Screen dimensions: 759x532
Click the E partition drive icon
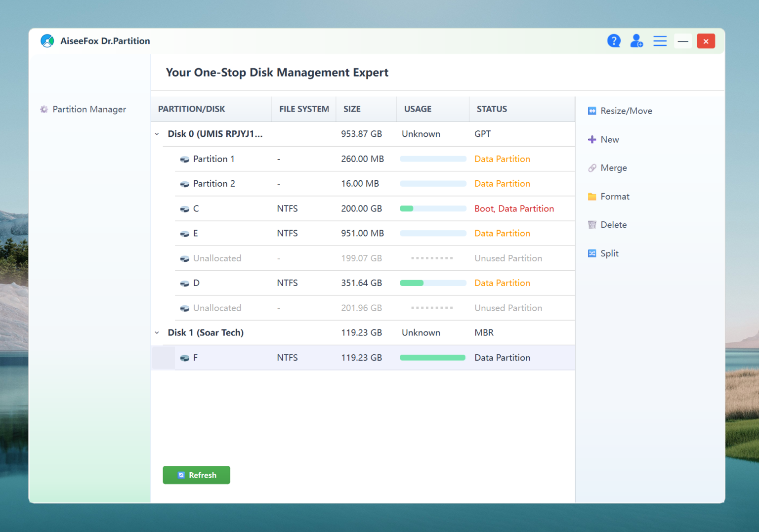point(185,234)
